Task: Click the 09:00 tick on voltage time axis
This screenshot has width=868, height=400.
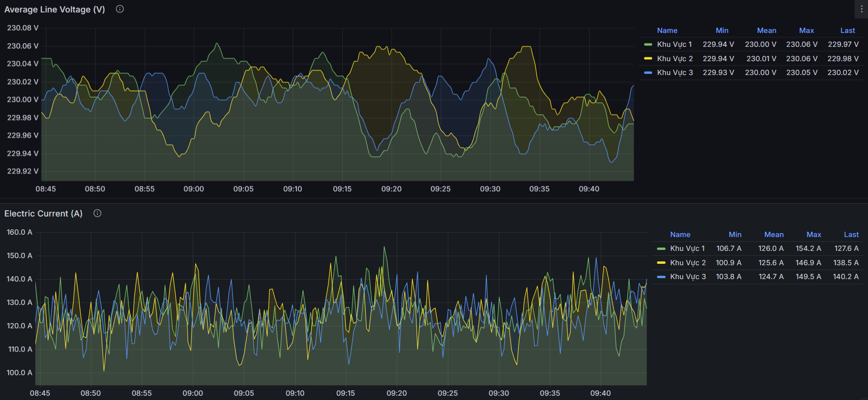Action: [194, 189]
